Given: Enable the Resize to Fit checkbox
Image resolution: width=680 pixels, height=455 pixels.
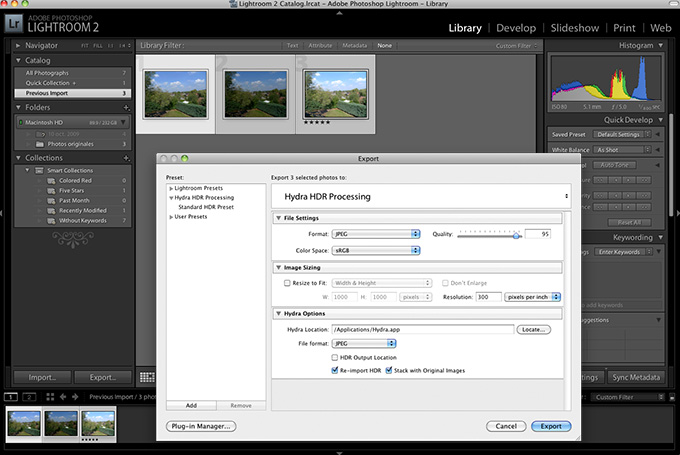Looking at the screenshot, I should click(x=287, y=283).
